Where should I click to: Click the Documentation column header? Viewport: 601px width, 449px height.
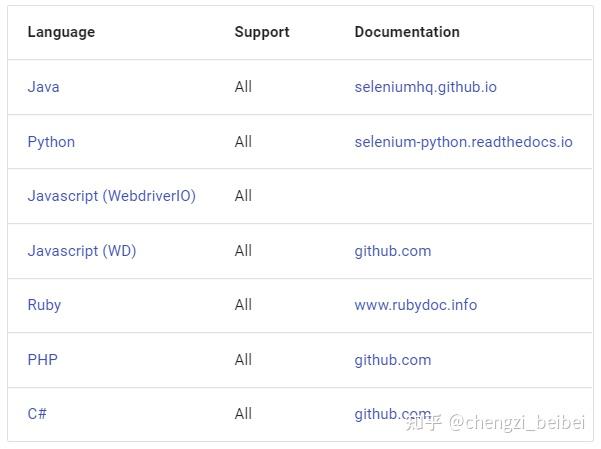coord(407,32)
